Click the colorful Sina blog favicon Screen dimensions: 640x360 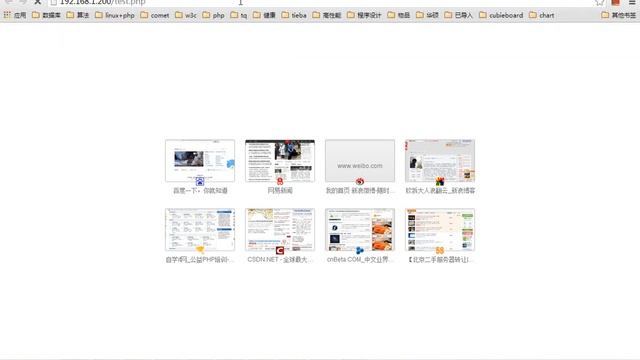[x=440, y=181]
